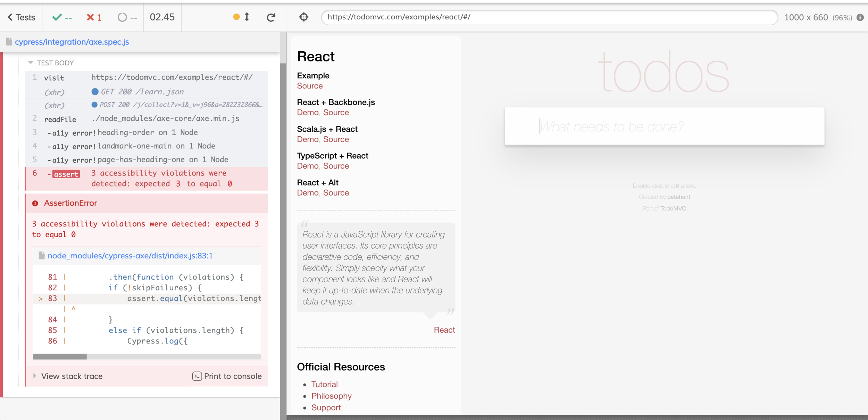Toggle auto-scrolling with the orange dot arrows icon
Screen dimensions: 868x420
(x=241, y=17)
